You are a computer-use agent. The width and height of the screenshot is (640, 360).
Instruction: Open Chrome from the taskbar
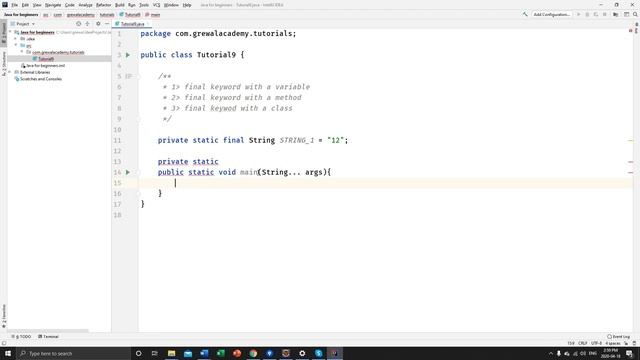tap(253, 353)
